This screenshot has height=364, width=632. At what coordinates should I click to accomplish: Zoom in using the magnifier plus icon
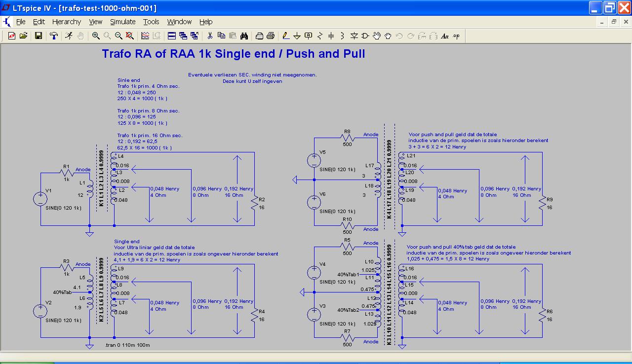(x=96, y=36)
